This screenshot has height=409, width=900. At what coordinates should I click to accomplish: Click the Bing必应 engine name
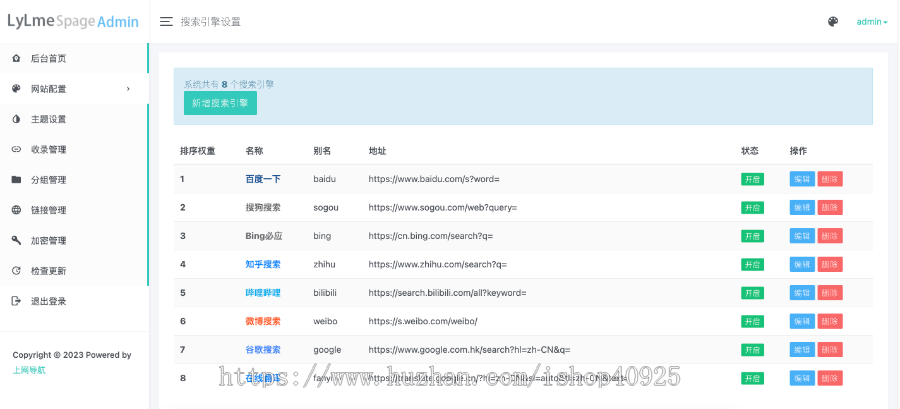[264, 236]
